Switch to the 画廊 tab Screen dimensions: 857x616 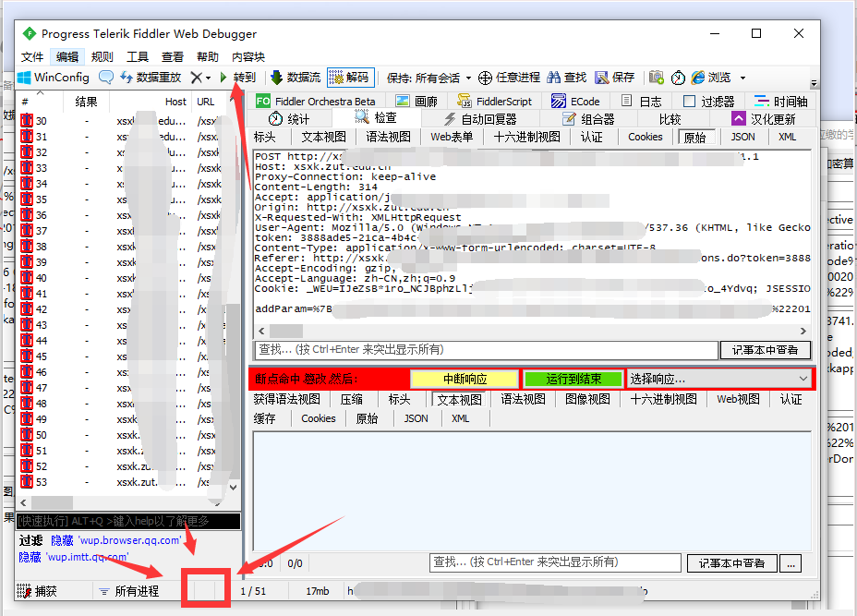pos(416,101)
